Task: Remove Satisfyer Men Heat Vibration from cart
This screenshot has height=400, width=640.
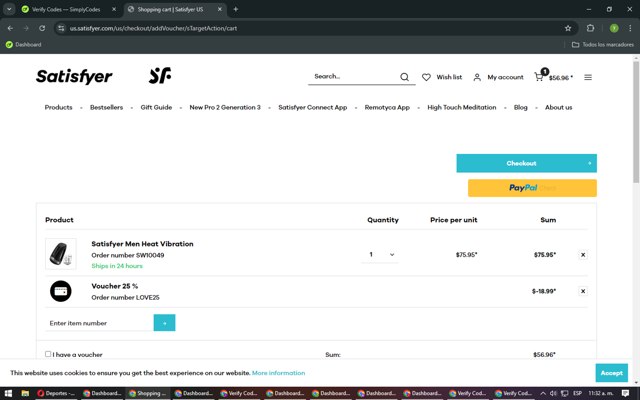Action: tap(583, 255)
